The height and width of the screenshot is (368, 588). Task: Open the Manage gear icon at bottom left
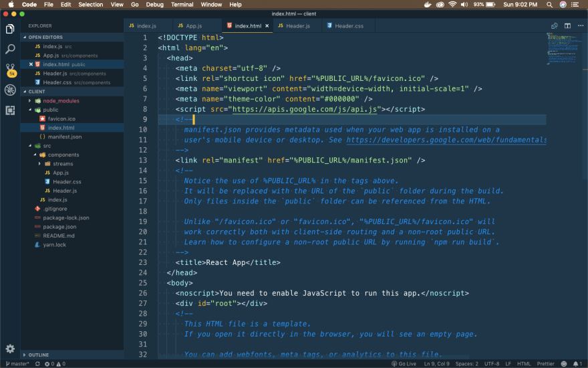click(10, 349)
